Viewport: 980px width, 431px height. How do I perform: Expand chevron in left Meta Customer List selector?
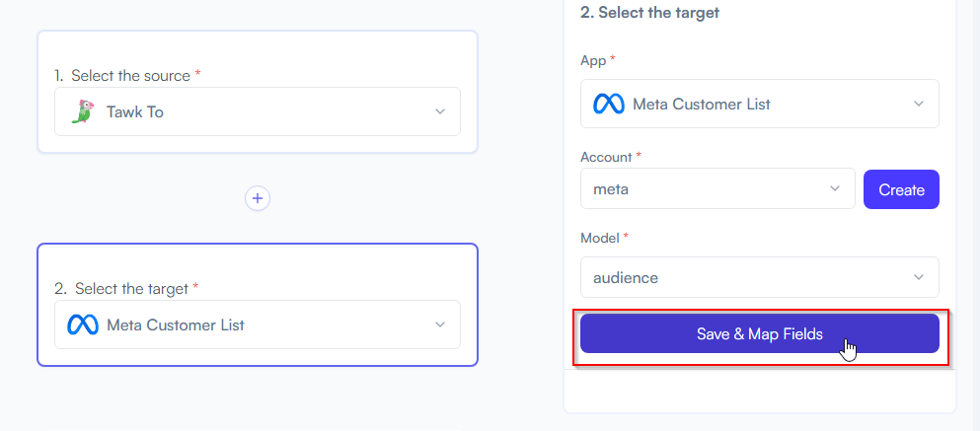[x=440, y=324]
